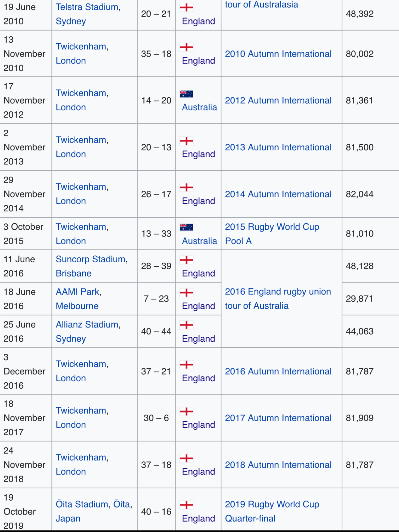Image resolution: width=399 pixels, height=532 pixels.
Task: Click England flag icon in 7 – 23 row
Action: [x=186, y=292]
